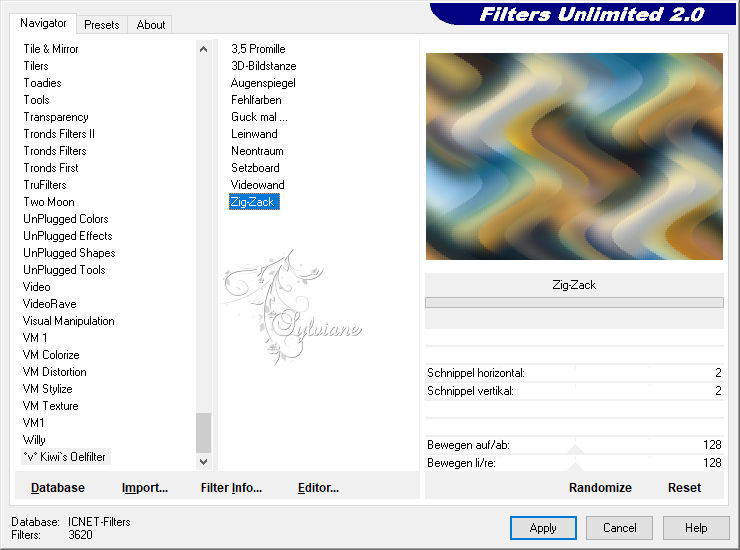Select Tronds Filters II category
740x550 pixels.
(x=59, y=134)
